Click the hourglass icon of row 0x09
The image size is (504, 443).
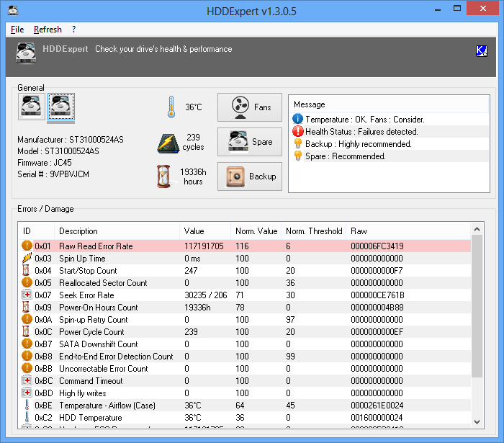(26, 307)
